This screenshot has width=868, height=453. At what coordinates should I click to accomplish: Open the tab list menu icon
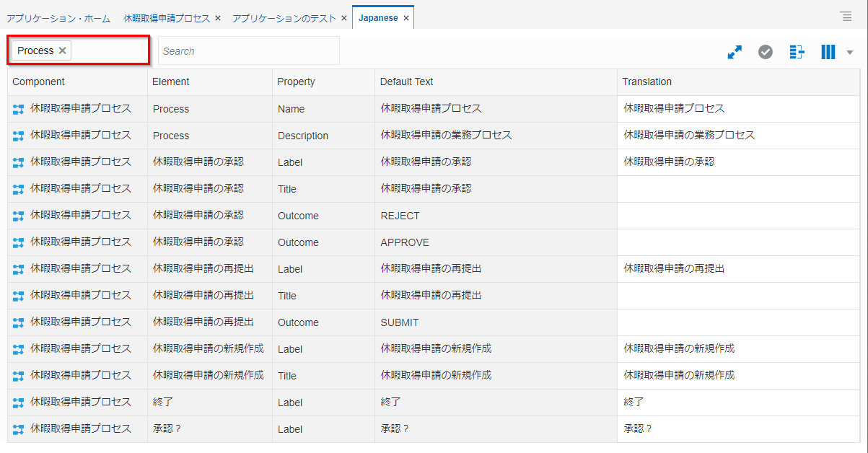[x=846, y=16]
